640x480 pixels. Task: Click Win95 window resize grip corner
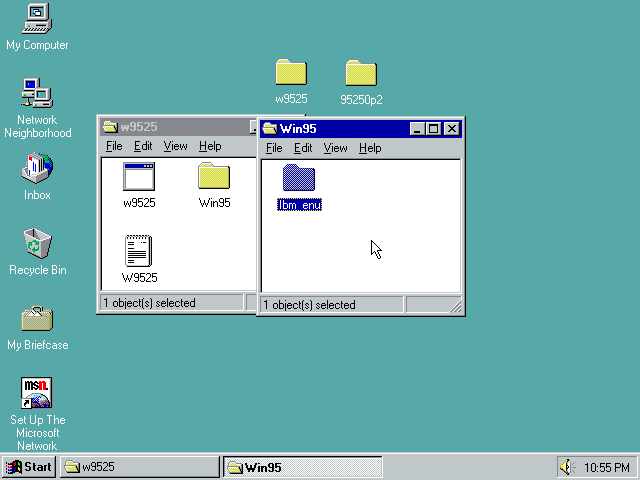[456, 306]
